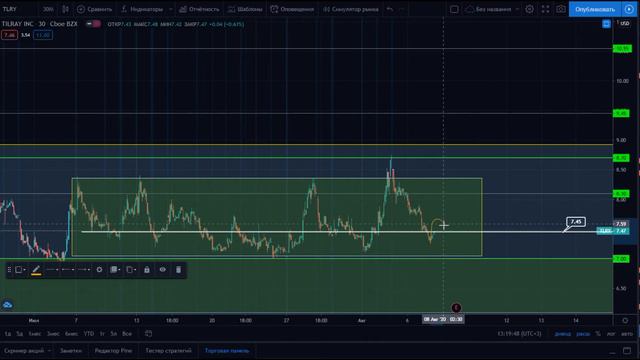Delete the drawing with trash icon
Viewport: 640px width, 360px height.
(178, 269)
